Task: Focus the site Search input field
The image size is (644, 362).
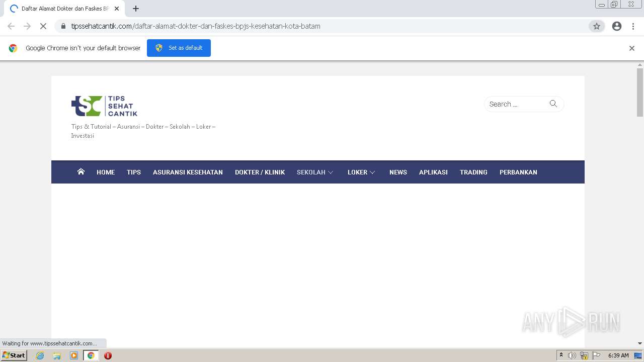Action: tap(517, 104)
